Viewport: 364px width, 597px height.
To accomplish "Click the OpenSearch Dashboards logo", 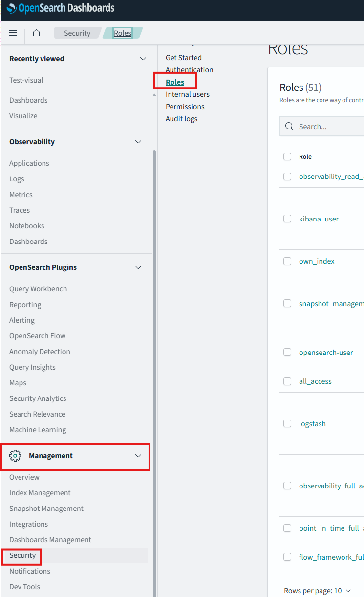I will coord(61,8).
